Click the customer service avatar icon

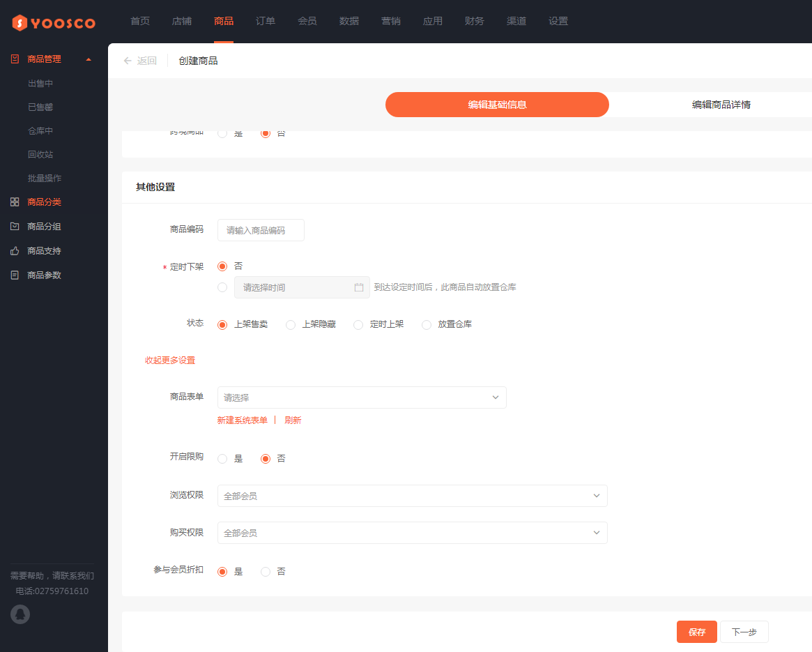tap(20, 614)
